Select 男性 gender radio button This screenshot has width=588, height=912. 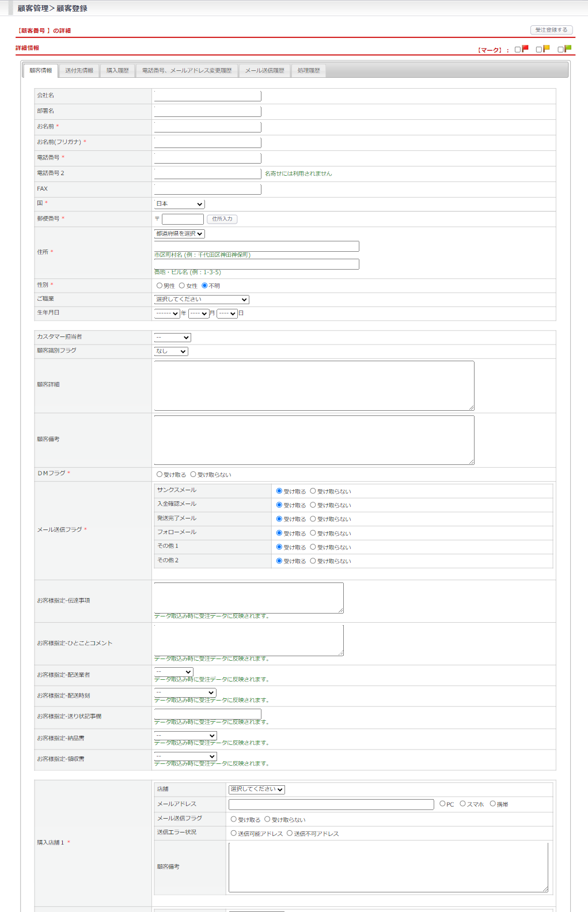160,286
